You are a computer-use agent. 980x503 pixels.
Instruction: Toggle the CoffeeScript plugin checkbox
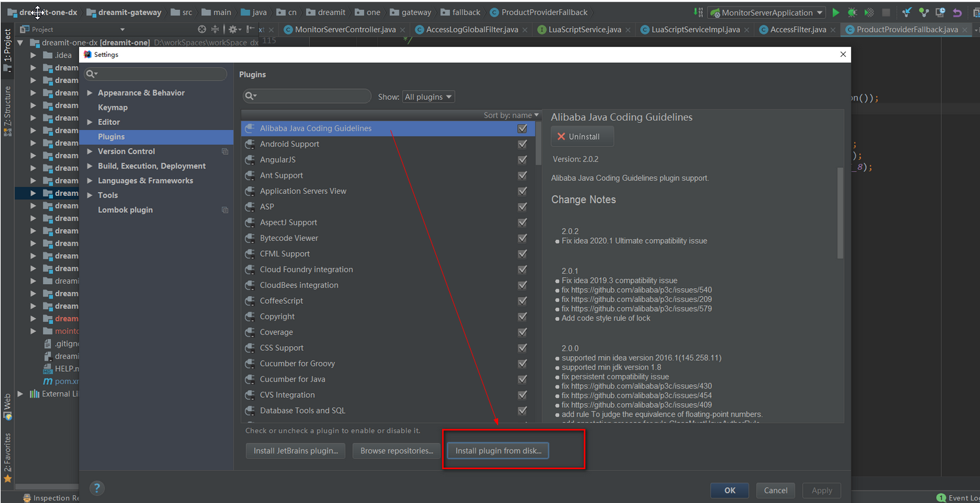click(522, 301)
